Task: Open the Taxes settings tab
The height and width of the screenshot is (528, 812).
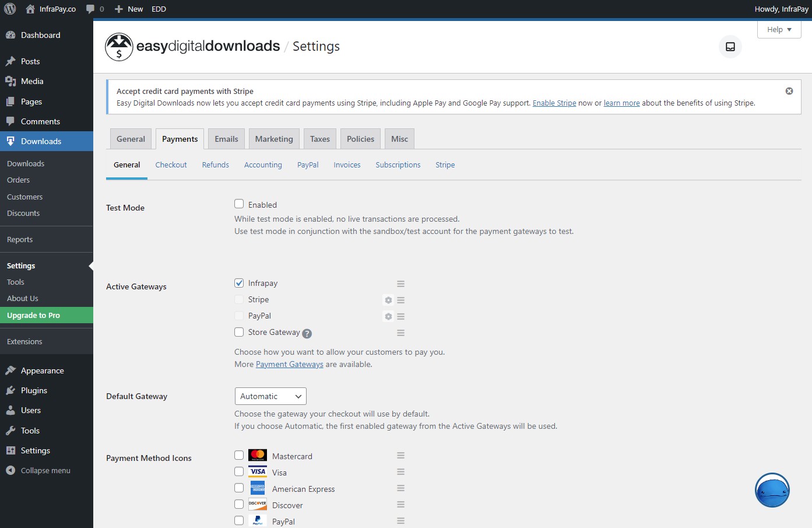Action: [320, 139]
